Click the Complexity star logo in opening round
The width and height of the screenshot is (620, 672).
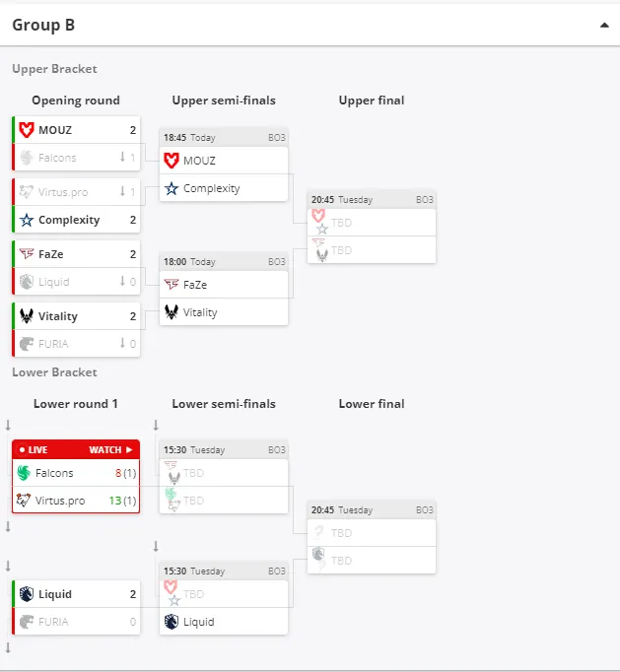pyautogui.click(x=27, y=220)
